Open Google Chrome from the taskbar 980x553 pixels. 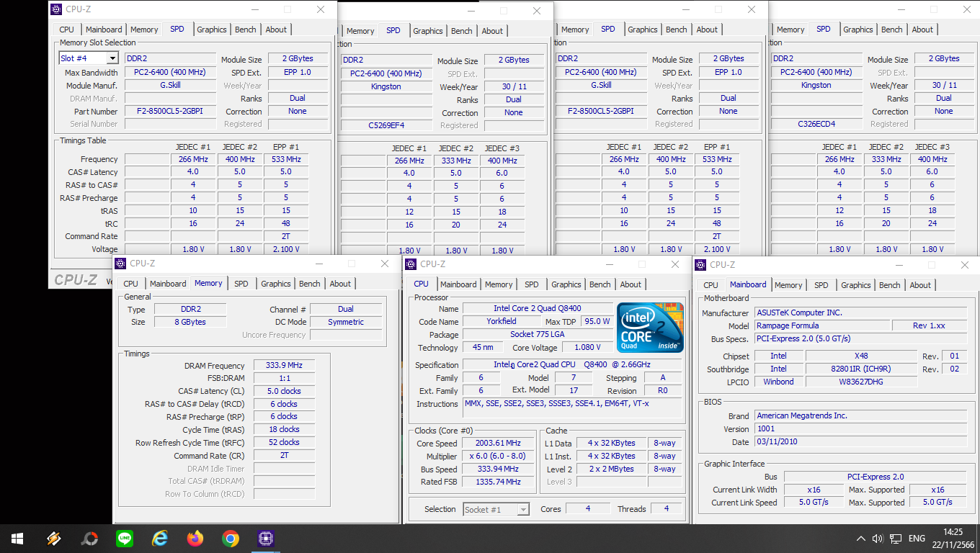[231, 538]
